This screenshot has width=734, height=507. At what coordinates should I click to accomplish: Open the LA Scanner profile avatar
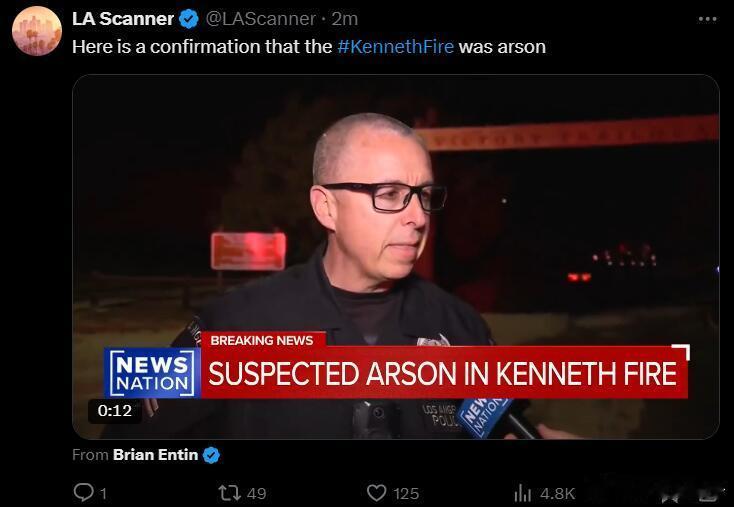click(37, 31)
